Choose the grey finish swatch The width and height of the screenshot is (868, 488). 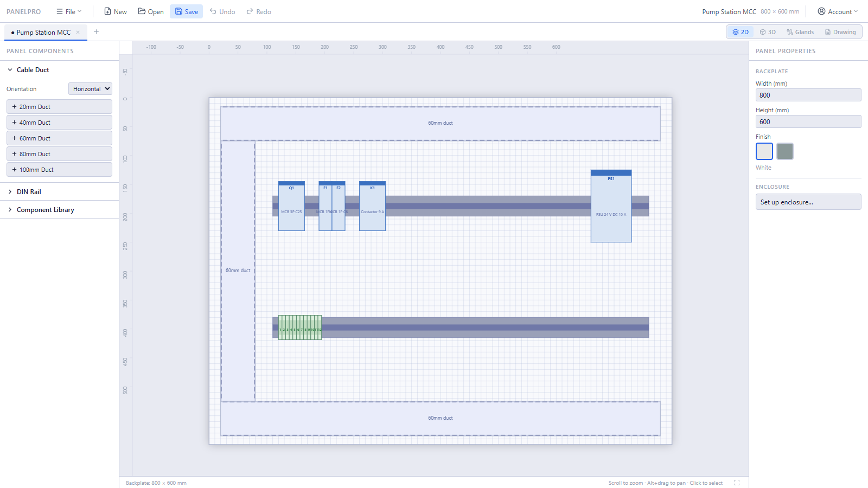click(785, 151)
